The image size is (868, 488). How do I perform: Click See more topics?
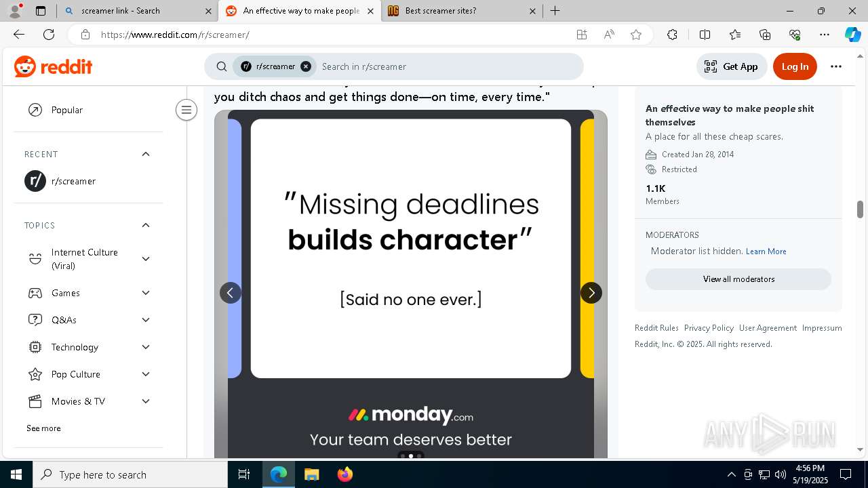[43, 428]
